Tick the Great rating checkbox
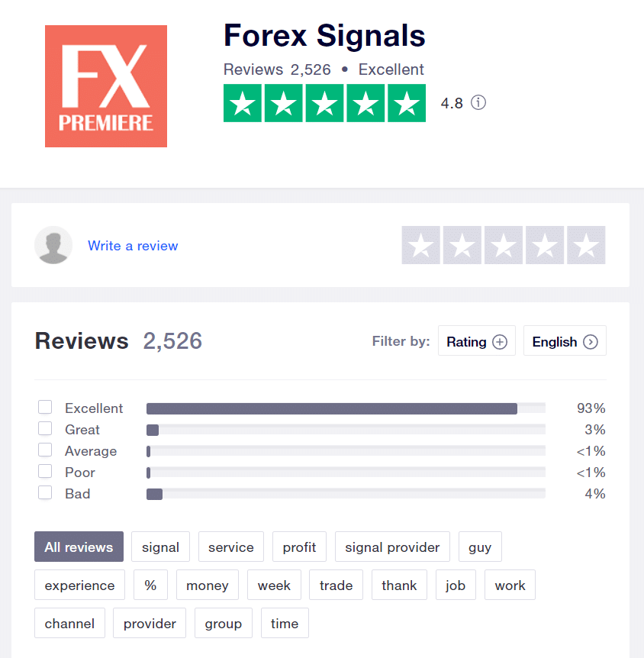644x658 pixels. pyautogui.click(x=45, y=428)
